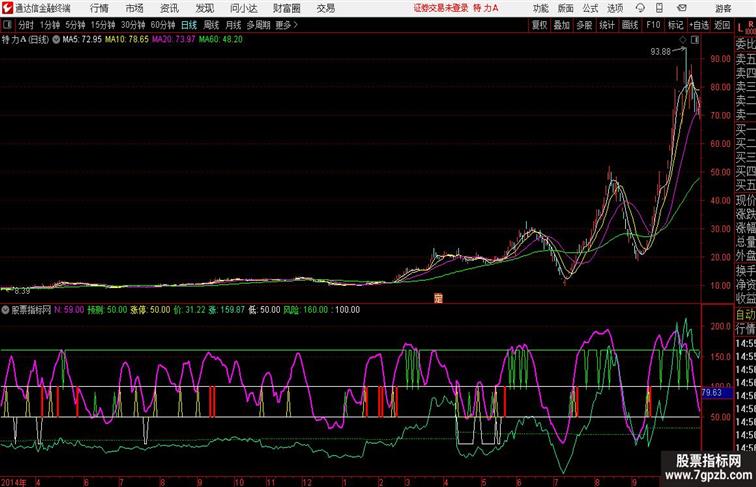Switch to 月线 monthly tab

click(x=233, y=25)
